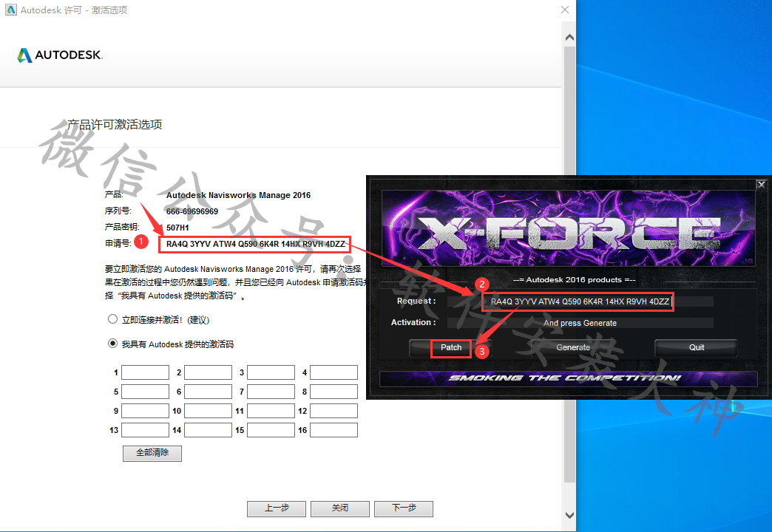This screenshot has height=532, width=772.
Task: Click the "序列号:" label
Action: click(118, 211)
